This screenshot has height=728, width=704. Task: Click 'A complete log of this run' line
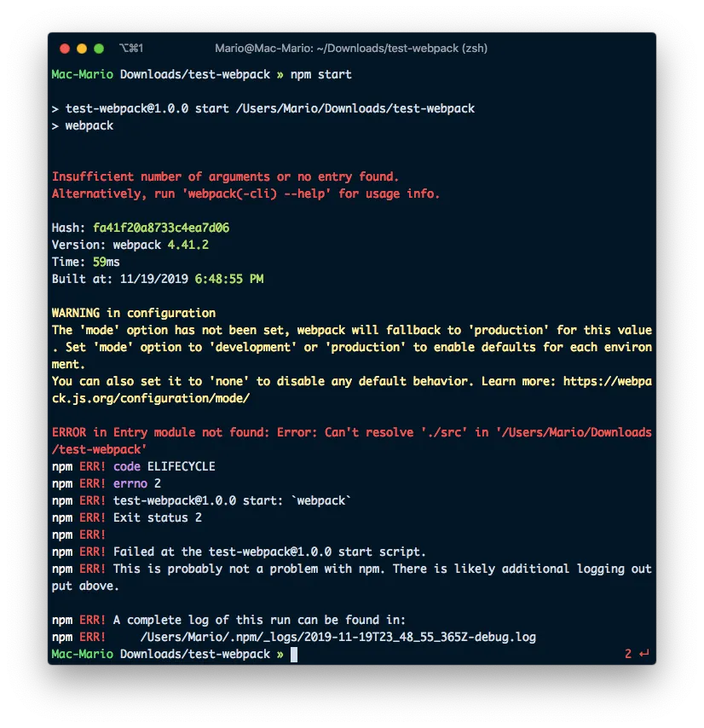tap(228, 621)
